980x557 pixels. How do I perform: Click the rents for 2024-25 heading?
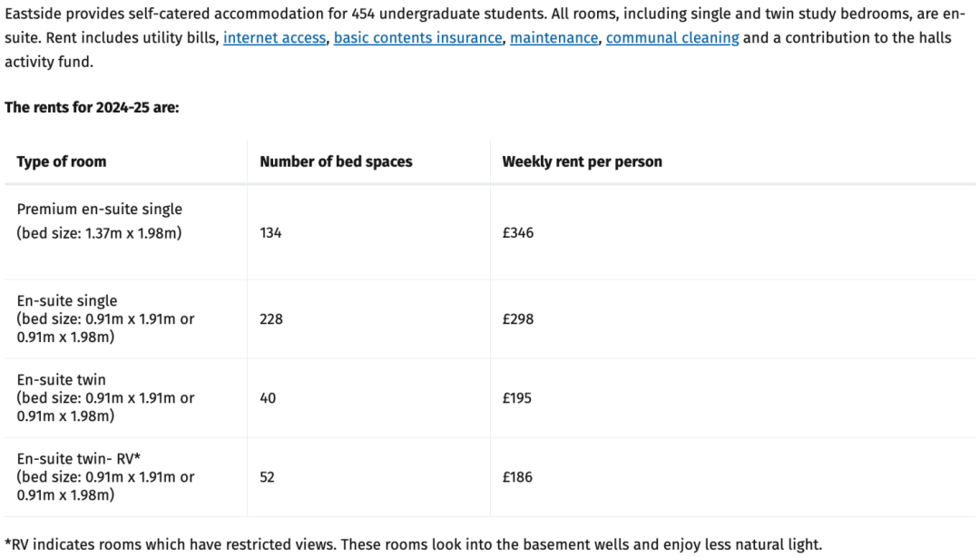(92, 108)
